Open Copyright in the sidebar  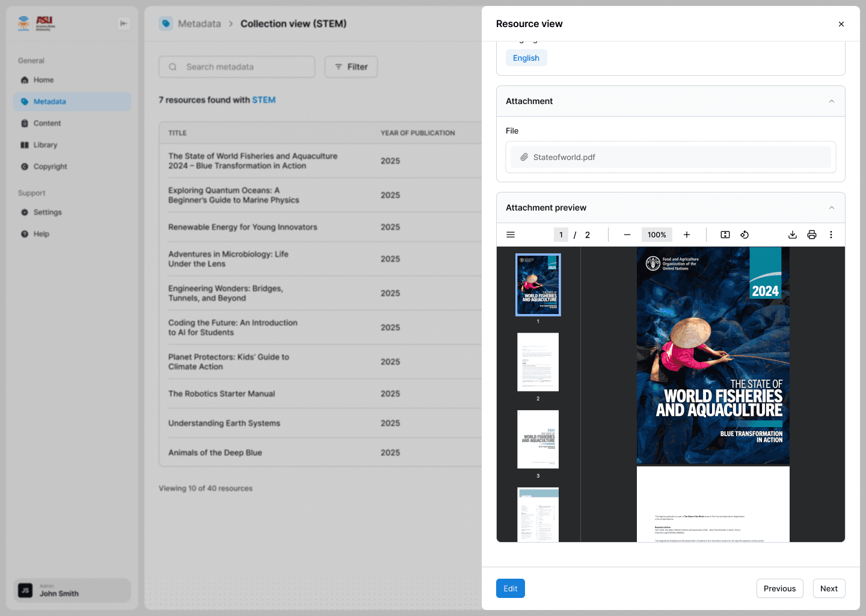72,167
